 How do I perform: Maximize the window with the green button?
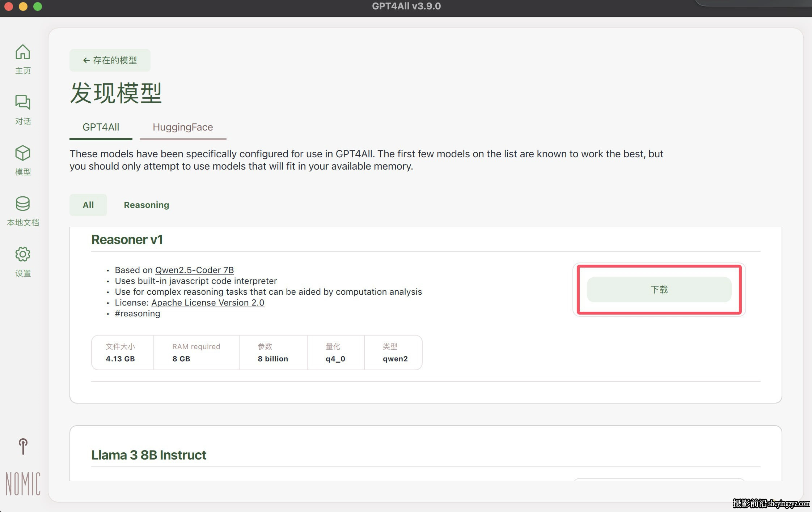(38, 7)
